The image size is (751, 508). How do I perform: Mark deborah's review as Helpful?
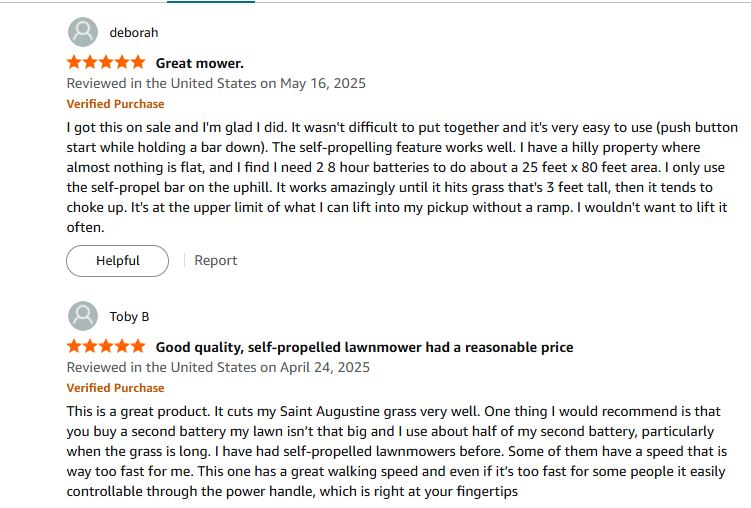[117, 261]
